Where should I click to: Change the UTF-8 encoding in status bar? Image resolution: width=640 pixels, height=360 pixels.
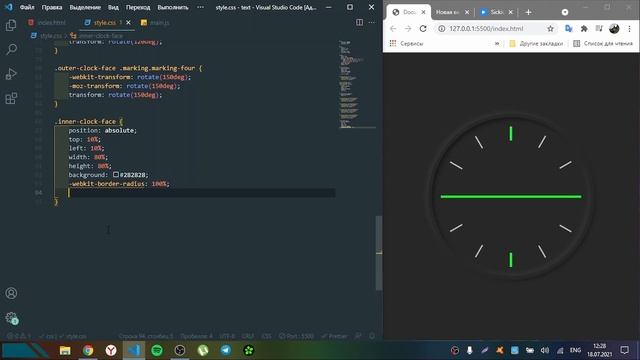pyautogui.click(x=227, y=336)
